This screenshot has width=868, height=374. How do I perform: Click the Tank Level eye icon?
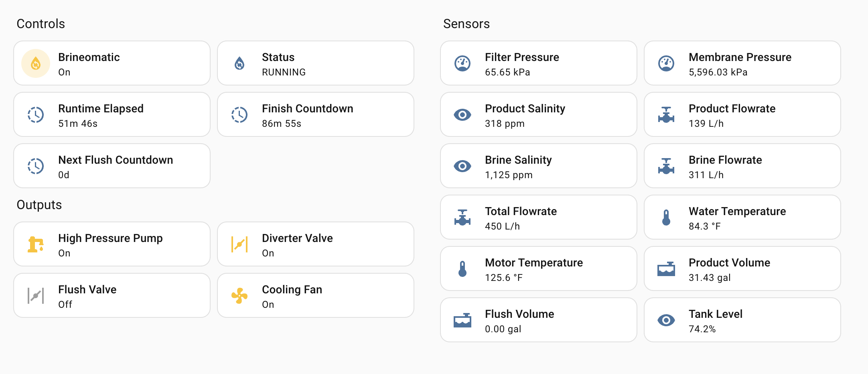point(666,320)
